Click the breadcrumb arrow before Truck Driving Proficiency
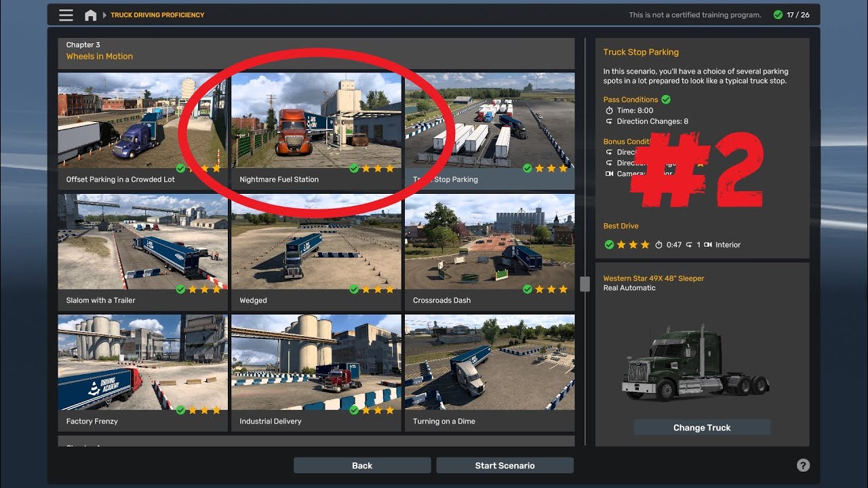 tap(104, 15)
